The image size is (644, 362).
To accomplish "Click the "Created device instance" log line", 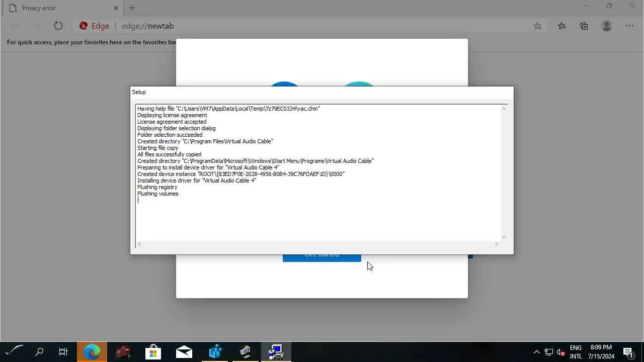I will click(241, 174).
